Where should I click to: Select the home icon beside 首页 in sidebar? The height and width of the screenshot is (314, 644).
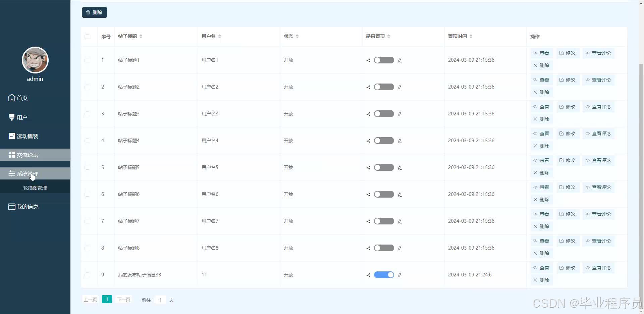[11, 98]
